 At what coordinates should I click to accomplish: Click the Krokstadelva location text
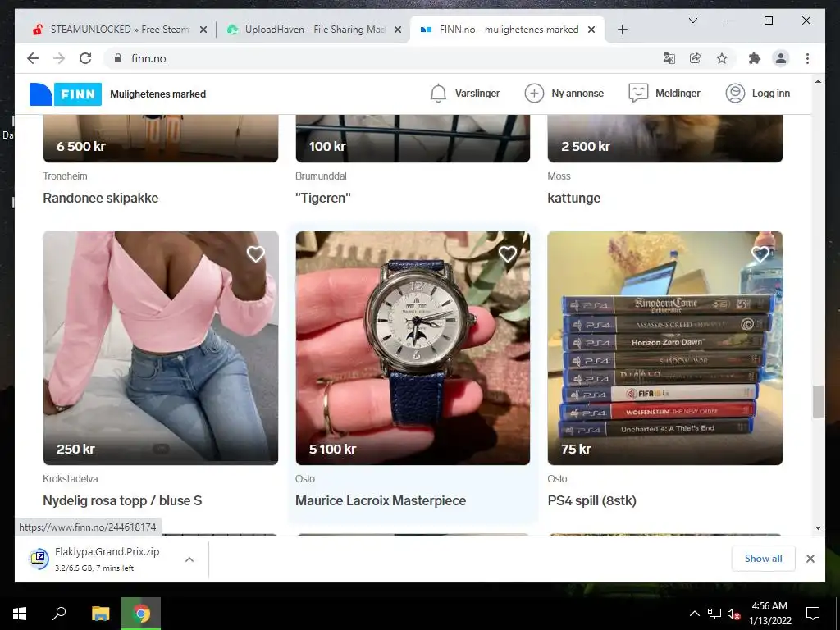tap(71, 479)
